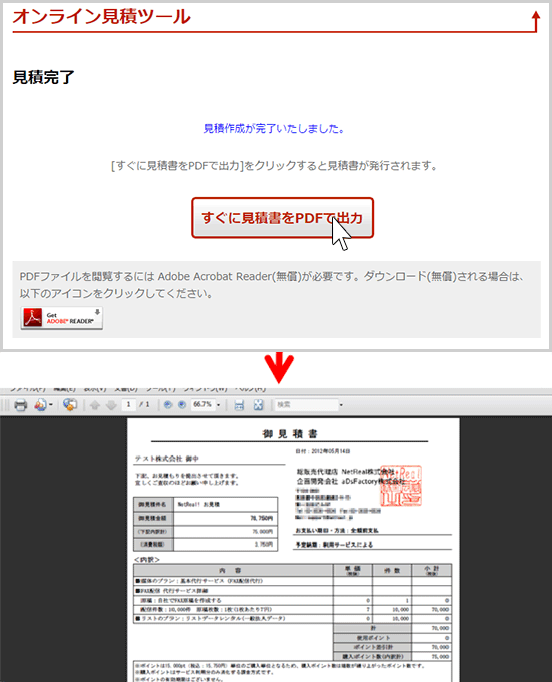552x682 pixels.
Task: Click the Get Adobe Reader badge
Action: pyautogui.click(x=62, y=318)
